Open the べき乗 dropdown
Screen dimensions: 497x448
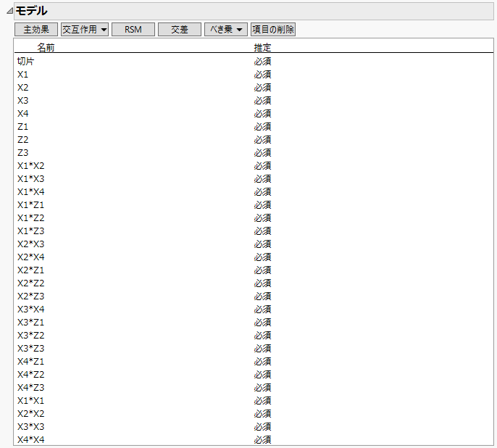226,30
